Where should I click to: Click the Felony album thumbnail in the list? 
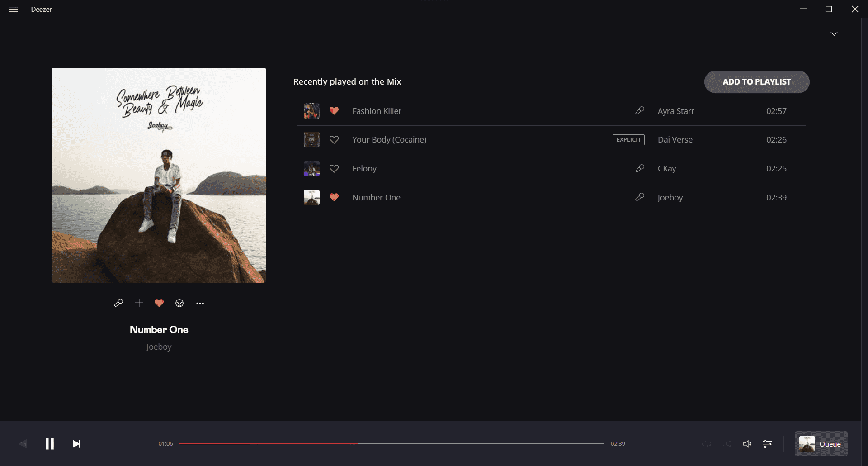coord(311,169)
